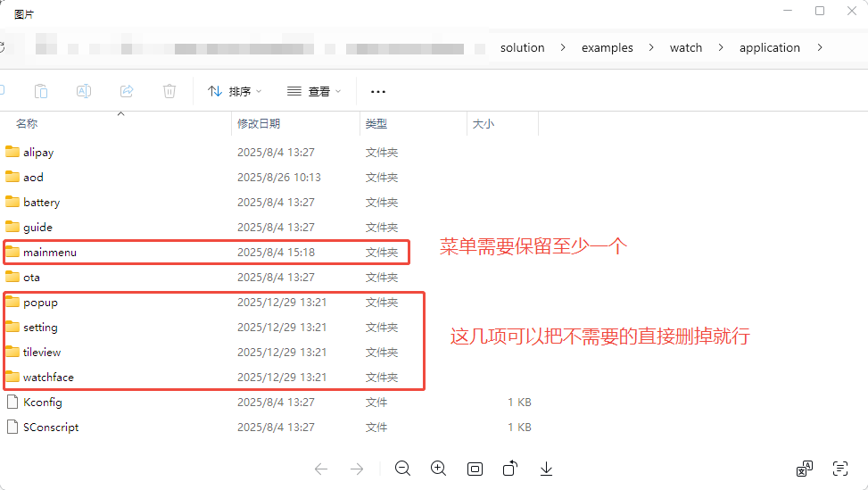The width and height of the screenshot is (868, 490).
Task: Close the 图片 viewer window
Action: tap(852, 11)
